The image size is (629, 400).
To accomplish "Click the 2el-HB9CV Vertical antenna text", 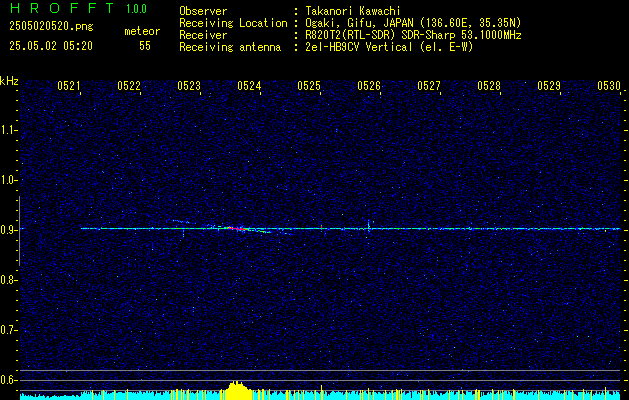I will pyautogui.click(x=389, y=47).
